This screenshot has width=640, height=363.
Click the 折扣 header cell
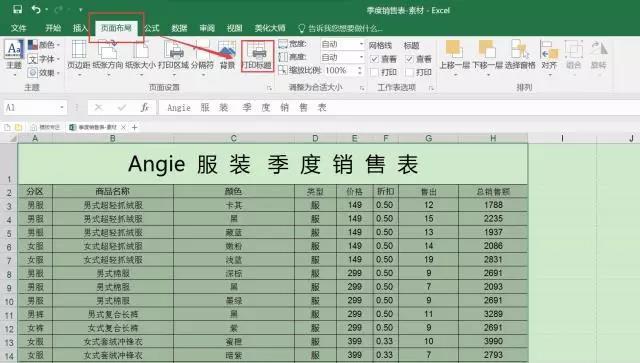pyautogui.click(x=385, y=191)
